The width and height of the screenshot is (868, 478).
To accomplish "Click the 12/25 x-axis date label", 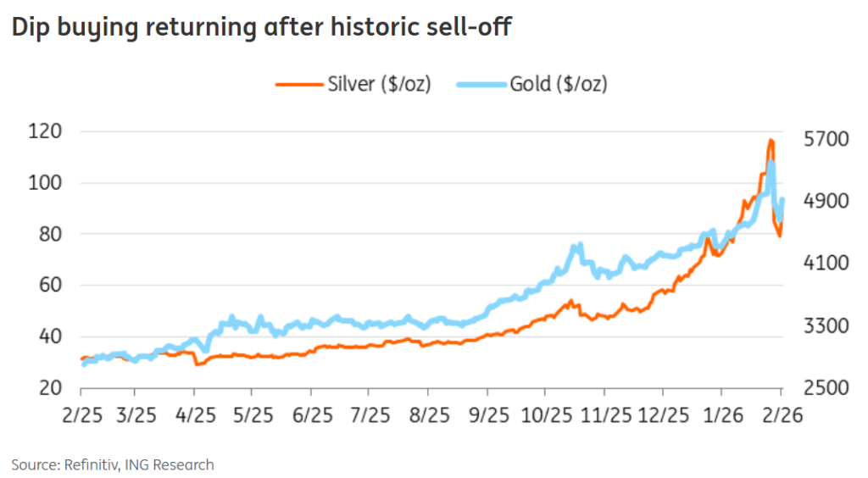I will [x=664, y=416].
